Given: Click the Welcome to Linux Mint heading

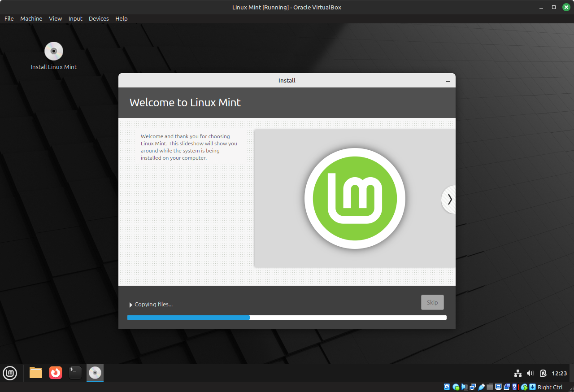Looking at the screenshot, I should point(185,102).
